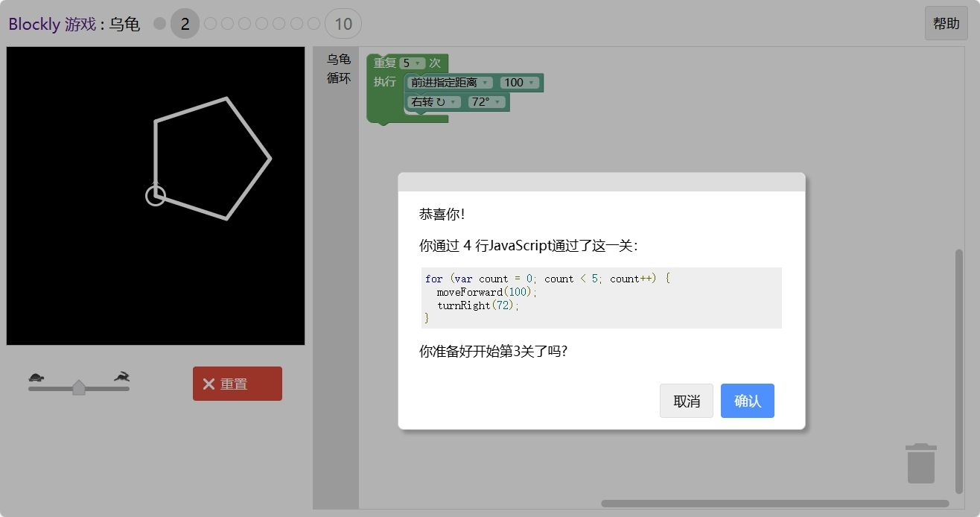
Task: Click the dialog gray title bar
Action: pos(602,183)
